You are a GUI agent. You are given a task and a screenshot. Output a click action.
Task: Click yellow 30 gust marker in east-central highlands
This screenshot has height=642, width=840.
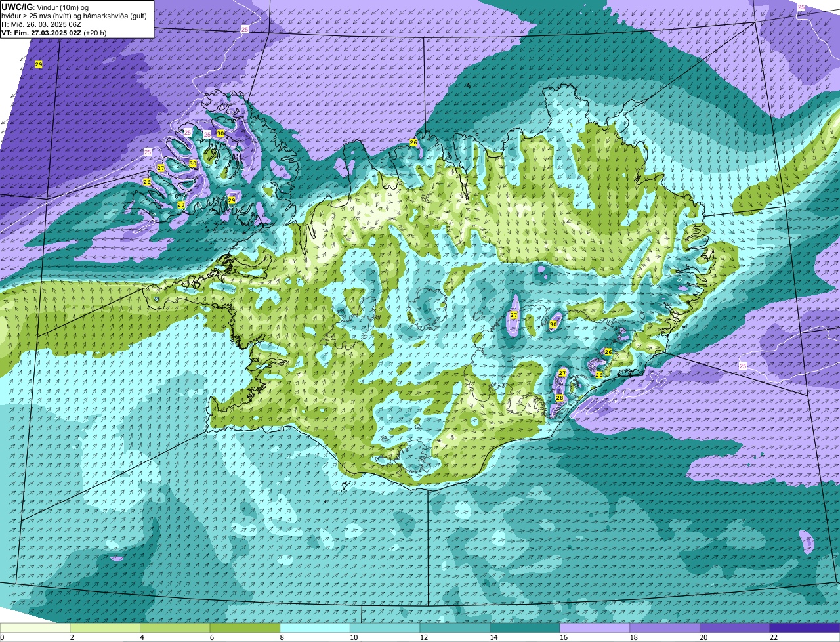click(553, 324)
